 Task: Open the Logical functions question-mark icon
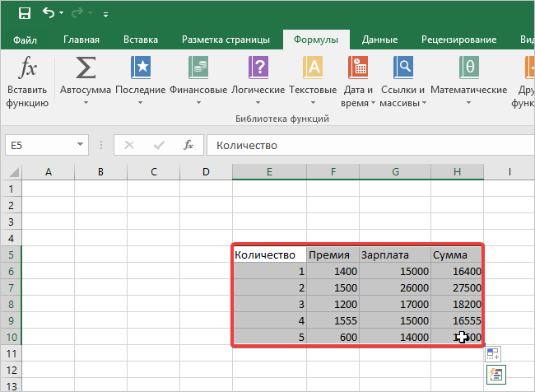[x=258, y=68]
